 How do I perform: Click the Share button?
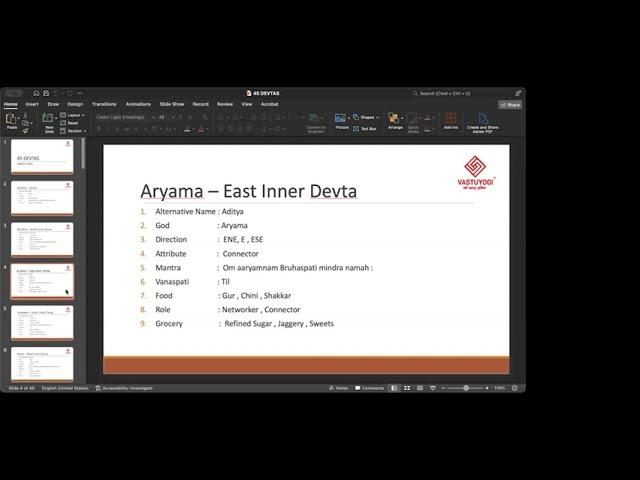pos(510,105)
